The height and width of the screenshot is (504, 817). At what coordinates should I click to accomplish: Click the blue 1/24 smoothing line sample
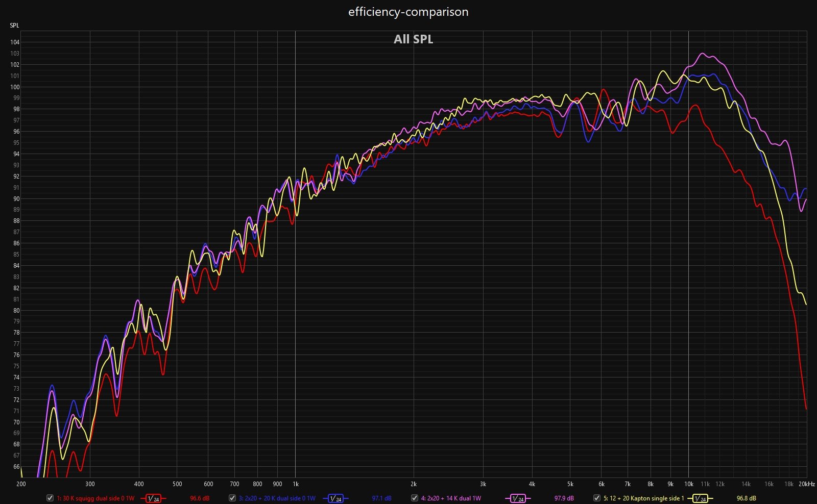click(335, 498)
